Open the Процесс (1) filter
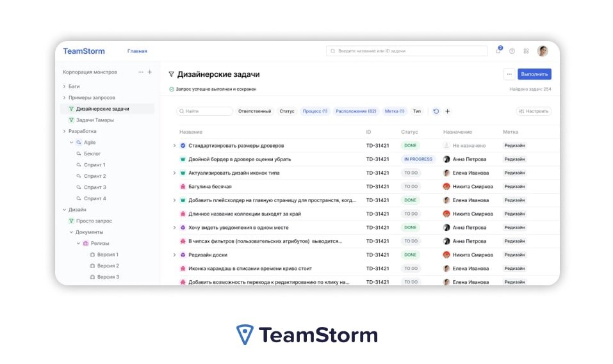The image size is (613, 364). 315,111
